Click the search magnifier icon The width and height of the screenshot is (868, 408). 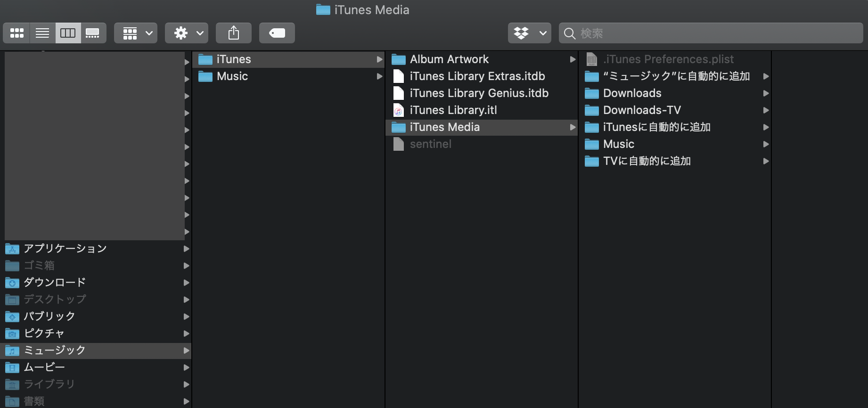click(x=570, y=33)
